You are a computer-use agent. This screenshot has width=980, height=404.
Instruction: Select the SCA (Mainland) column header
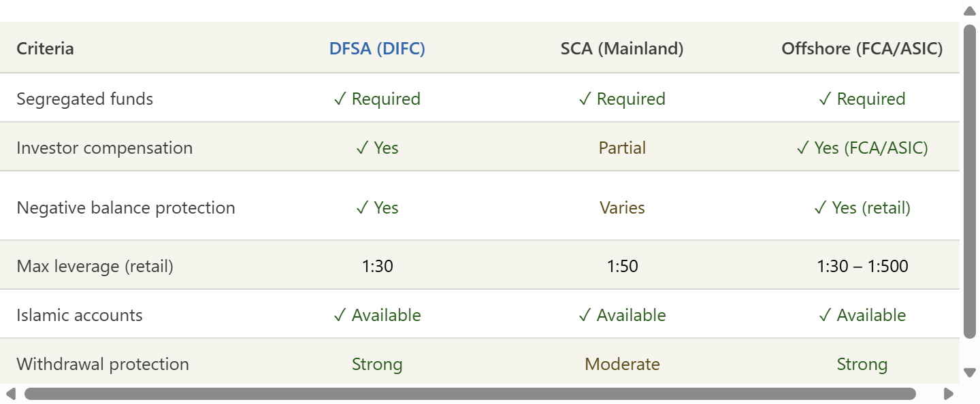[622, 49]
